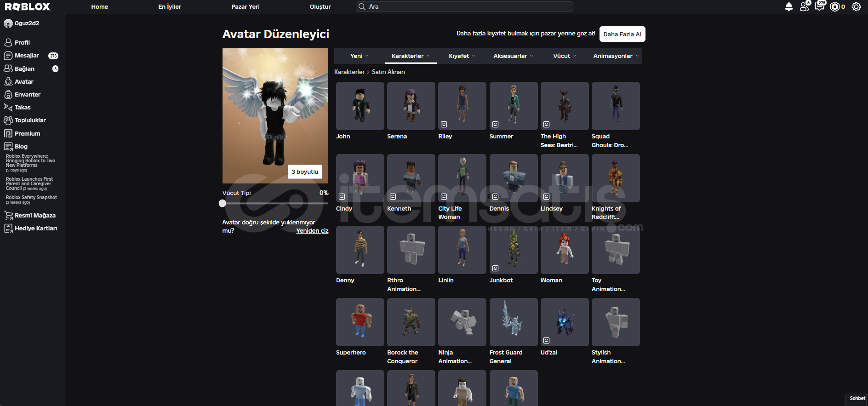Select the Frost Guard General character
The image size is (868, 406).
pos(513,322)
